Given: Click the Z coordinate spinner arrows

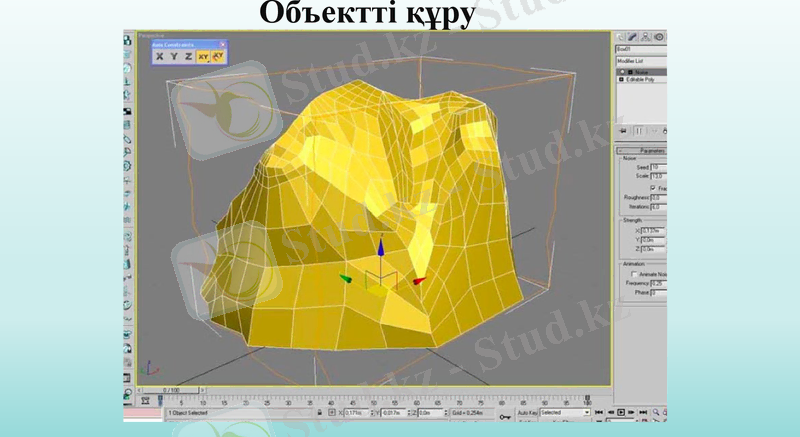Looking at the screenshot, I should [445, 413].
